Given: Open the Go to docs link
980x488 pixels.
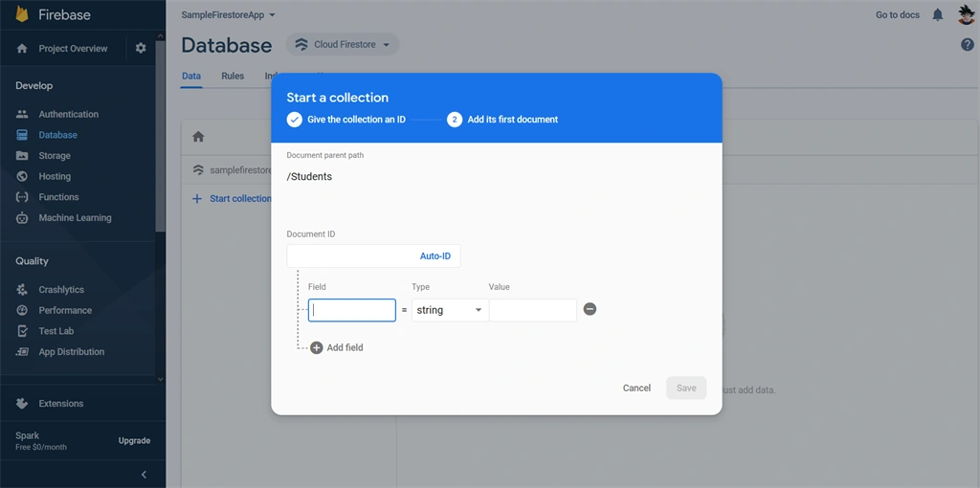Looking at the screenshot, I should pos(898,15).
